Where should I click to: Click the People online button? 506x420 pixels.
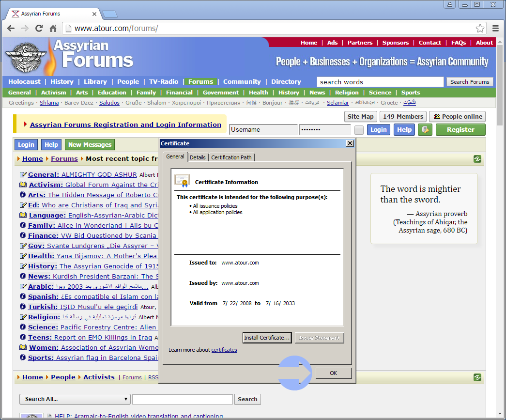click(457, 117)
